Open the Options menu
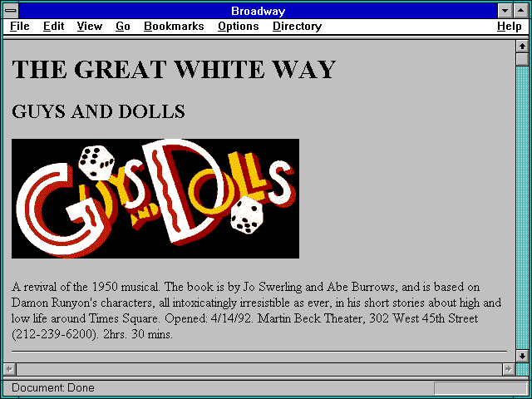 (239, 27)
